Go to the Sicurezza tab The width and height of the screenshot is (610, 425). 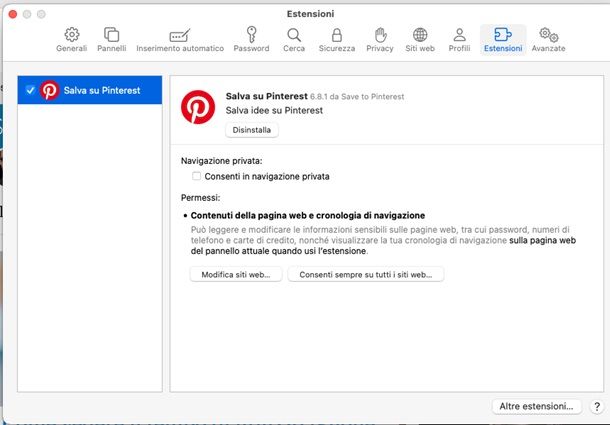pyautogui.click(x=337, y=40)
